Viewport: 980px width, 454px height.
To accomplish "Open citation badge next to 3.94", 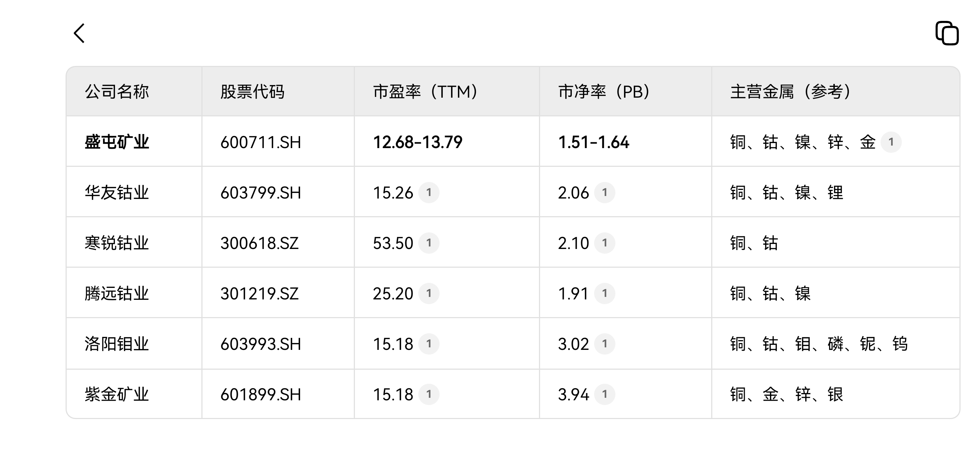I will (605, 394).
